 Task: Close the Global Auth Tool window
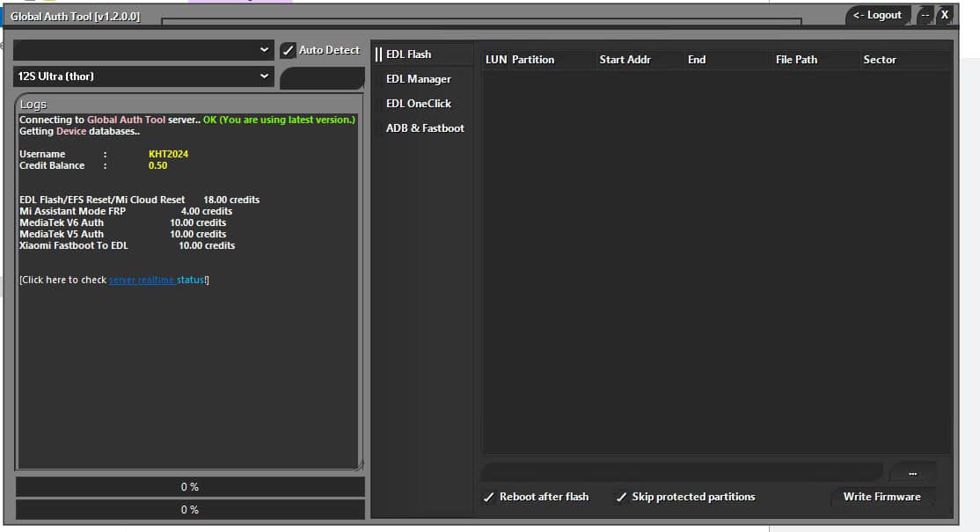coord(945,15)
